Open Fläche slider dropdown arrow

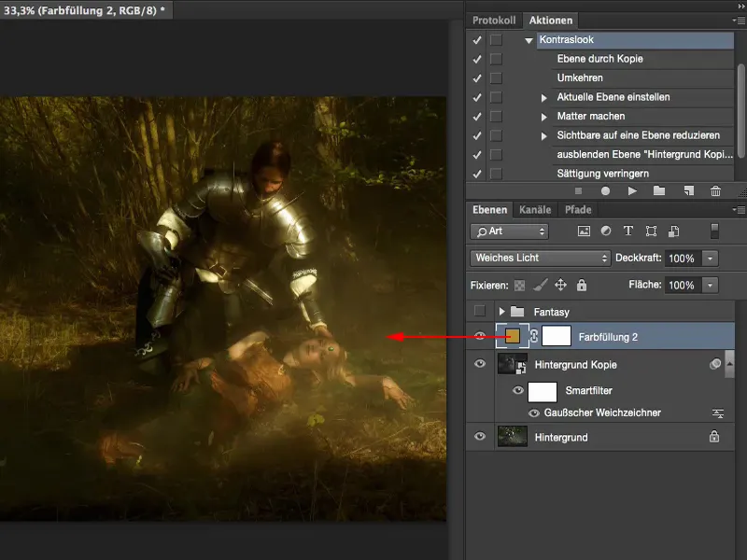coord(710,286)
